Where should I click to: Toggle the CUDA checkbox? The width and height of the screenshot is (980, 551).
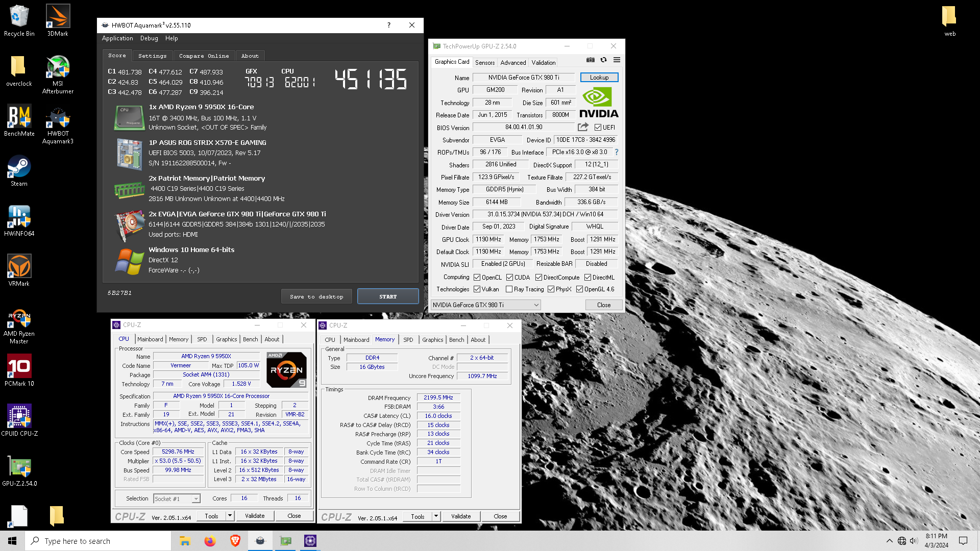pos(509,278)
